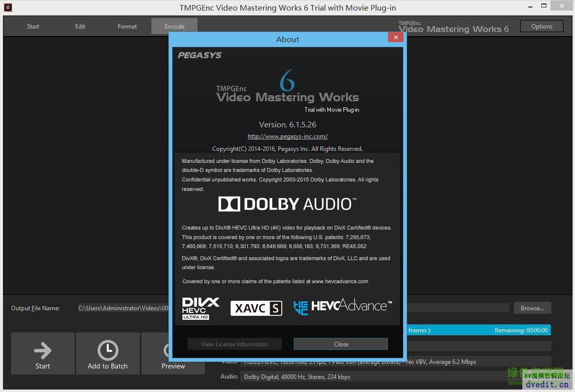Click the encoding progress bar showing Remaining time

coord(479,330)
